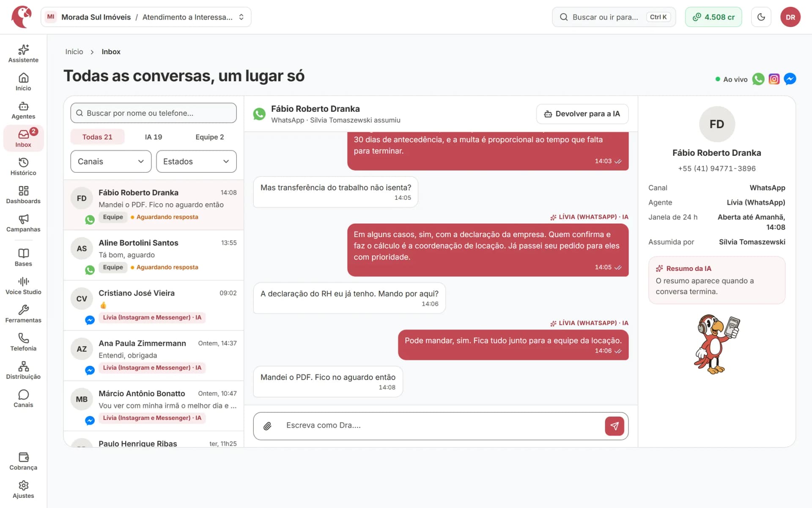Open Aline Bortolini Santos conversation

click(154, 255)
